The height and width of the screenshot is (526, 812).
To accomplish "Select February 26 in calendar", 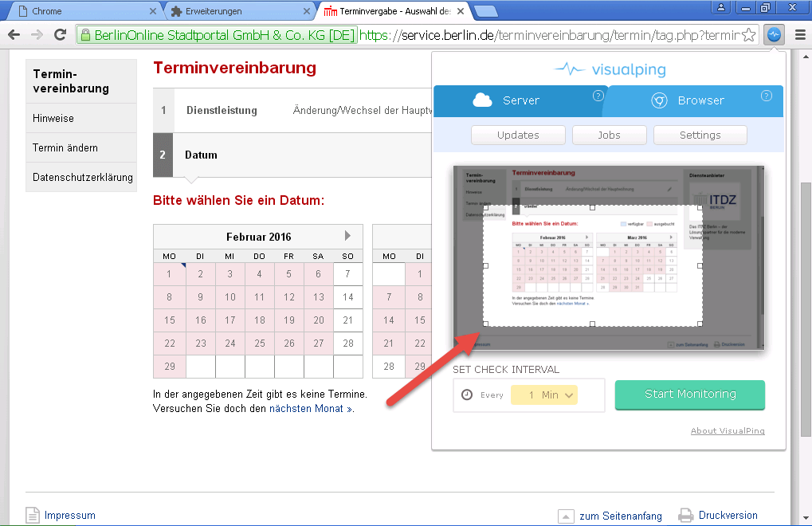I will [289, 343].
